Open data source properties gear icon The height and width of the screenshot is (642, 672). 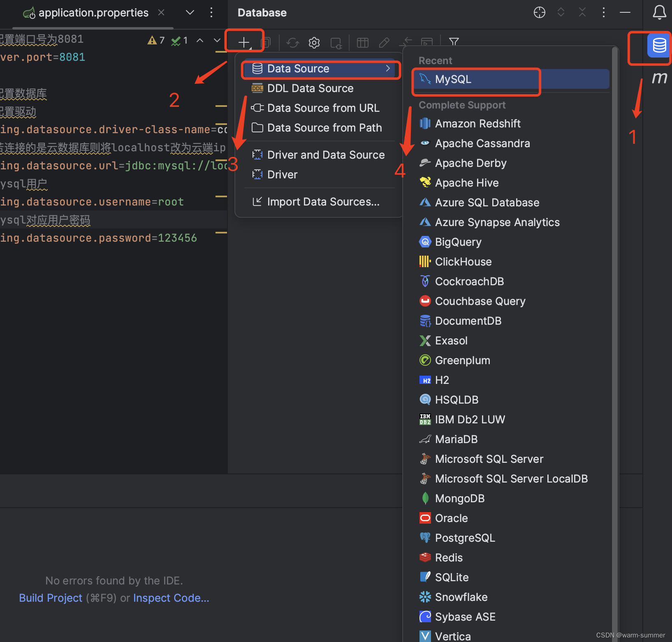coord(314,42)
